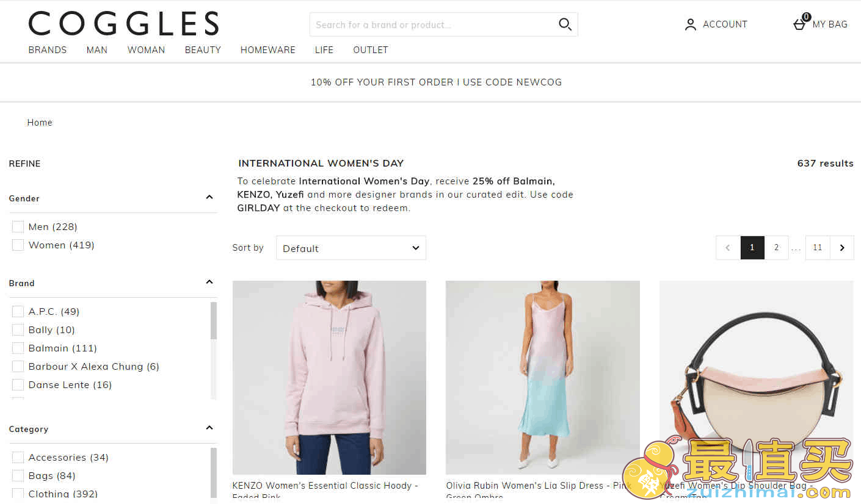Select the A.P.C. brand checkbox
861x504 pixels.
(x=18, y=311)
